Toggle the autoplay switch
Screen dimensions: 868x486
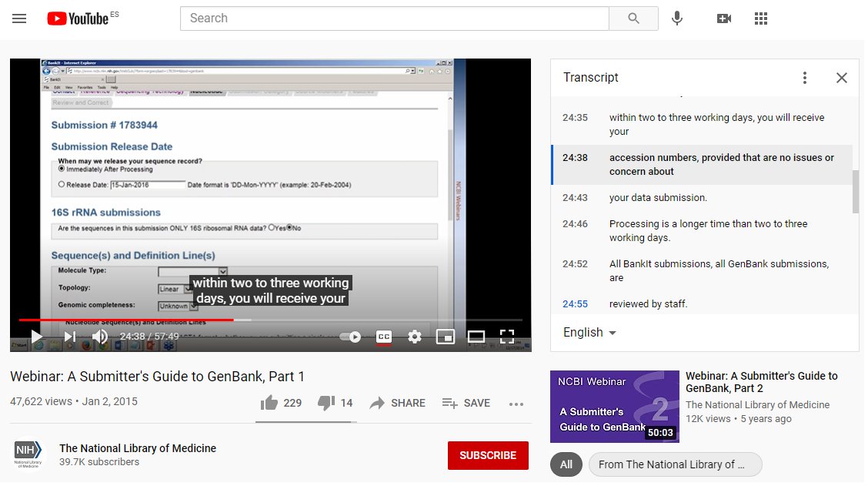pos(350,337)
